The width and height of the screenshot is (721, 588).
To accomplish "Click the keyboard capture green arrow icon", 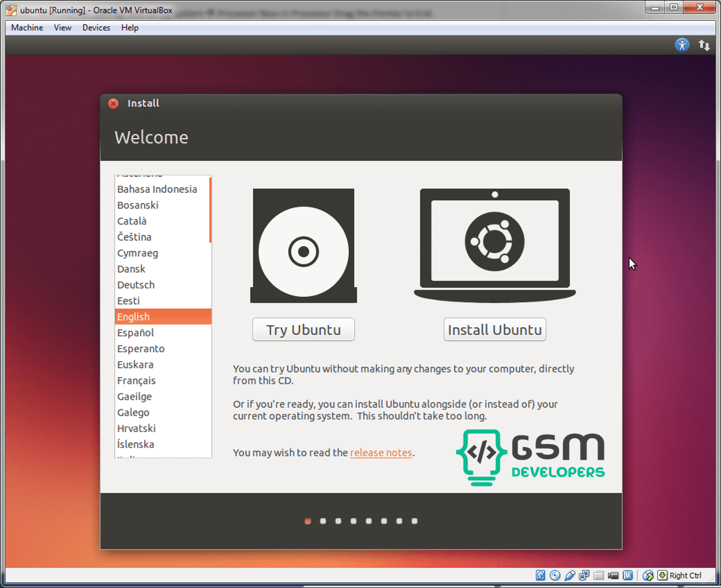I will [x=662, y=575].
